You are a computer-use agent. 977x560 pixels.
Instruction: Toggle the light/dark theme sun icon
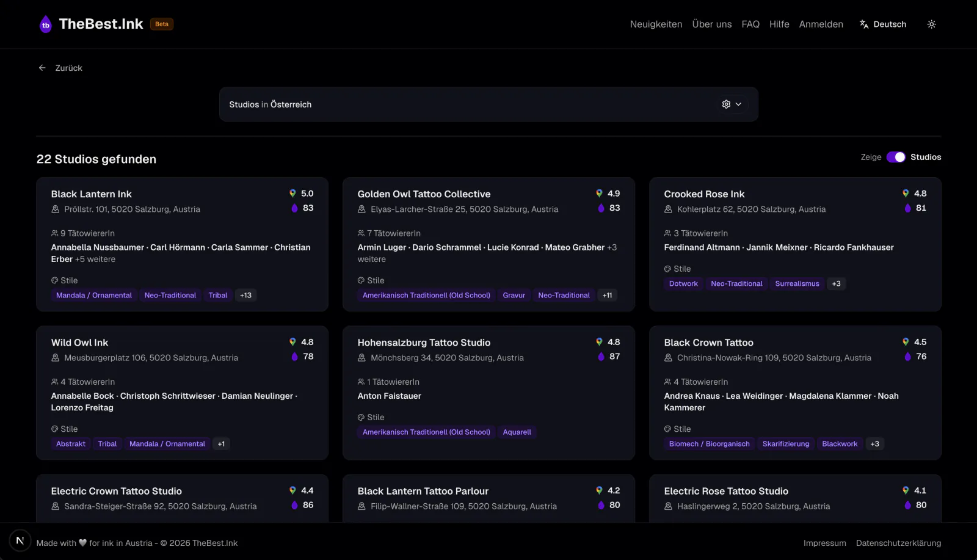click(931, 24)
